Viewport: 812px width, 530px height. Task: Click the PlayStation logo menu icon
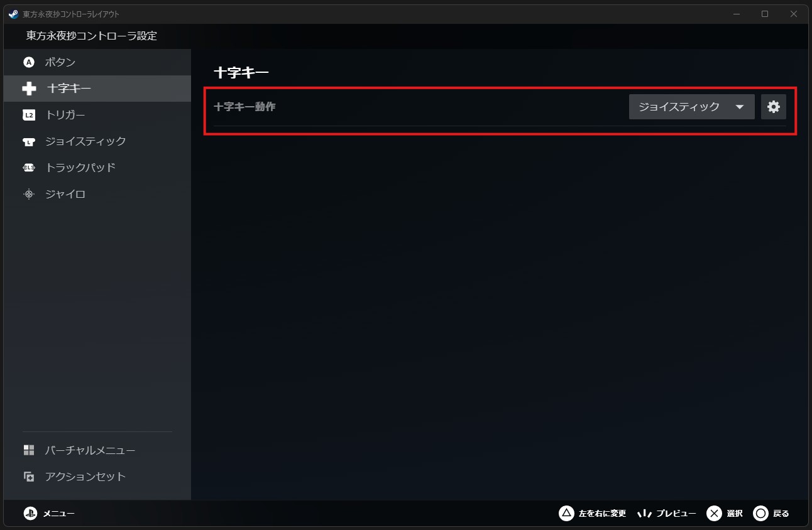point(30,513)
